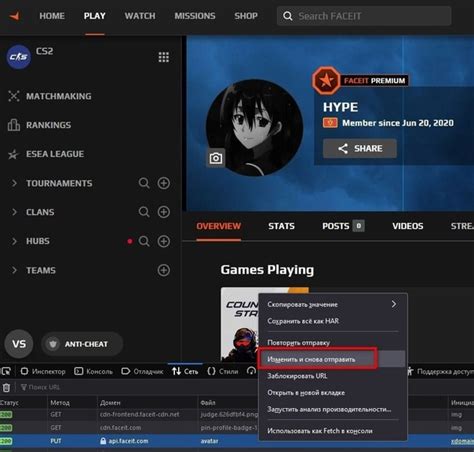Viewport: 474px width, 452px height.
Task: Click the CS2 game logo
Action: (x=19, y=57)
